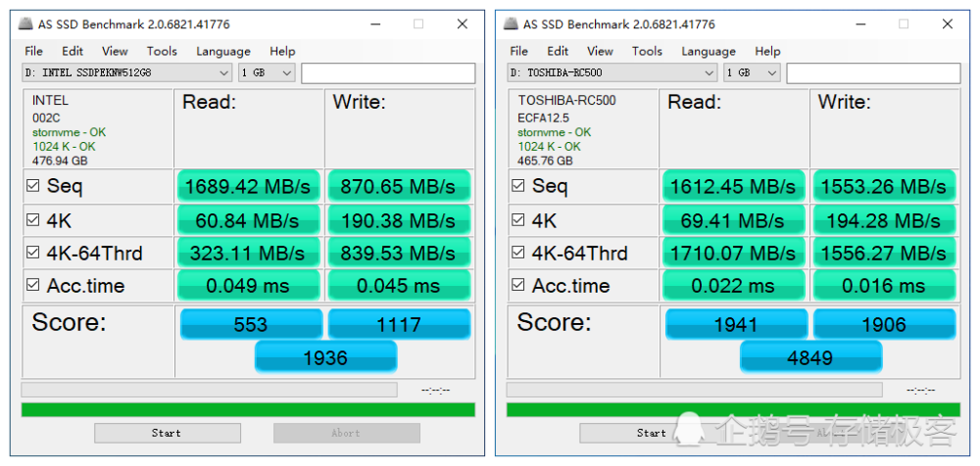Image resolution: width=980 pixels, height=466 pixels.
Task: Click the 69.41 MB/s 4K read result
Action: [734, 220]
